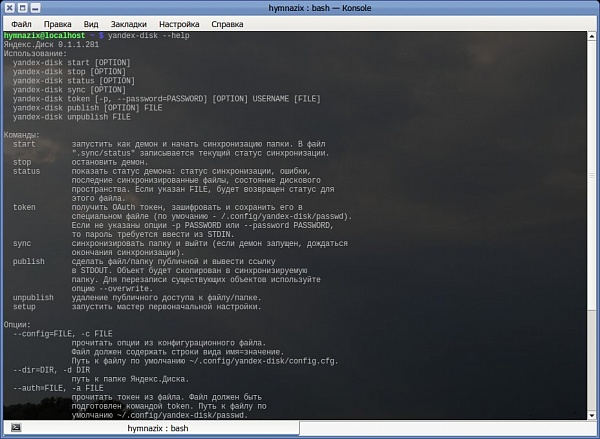Click the version line 'Яндекс.Диск 0.1.1.281'
This screenshot has height=439, width=600.
(51, 45)
